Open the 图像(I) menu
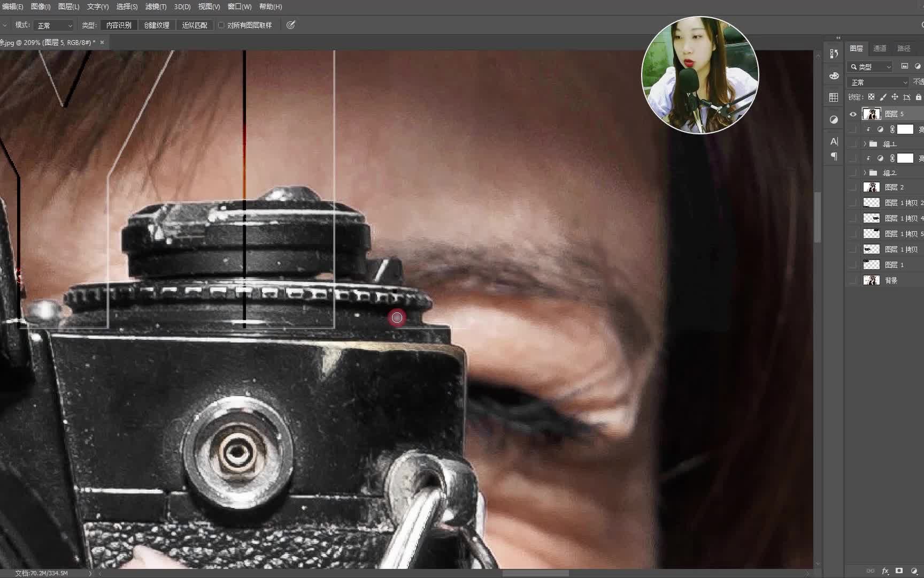 coord(41,6)
